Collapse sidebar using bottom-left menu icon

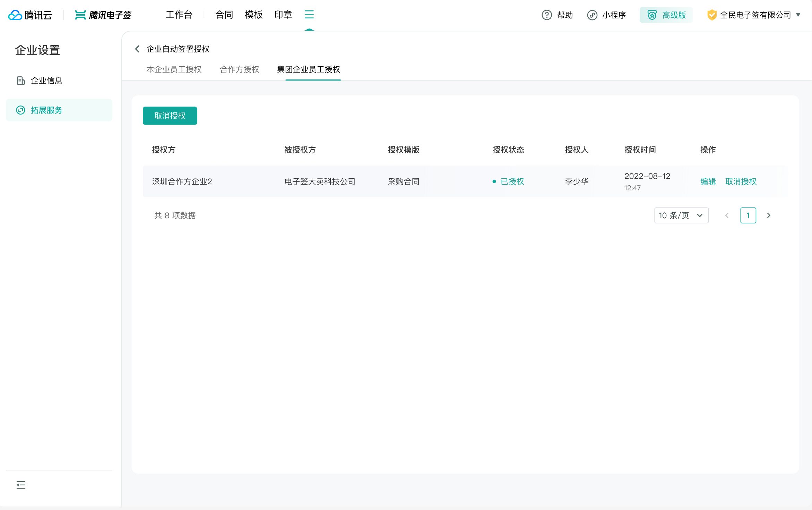tap(21, 485)
